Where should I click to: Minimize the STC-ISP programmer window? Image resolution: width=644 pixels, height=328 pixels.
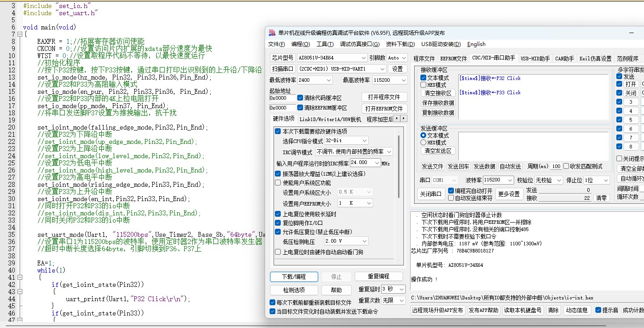(x=632, y=33)
